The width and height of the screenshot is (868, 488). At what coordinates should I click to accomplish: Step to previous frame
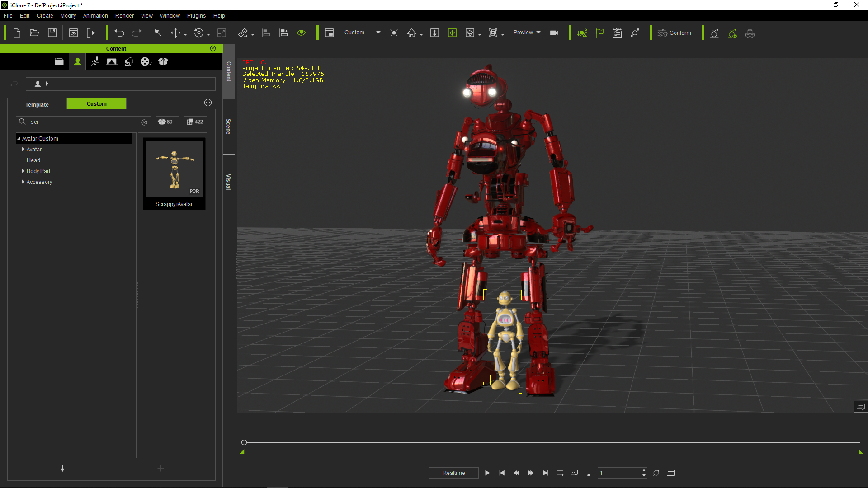point(516,473)
